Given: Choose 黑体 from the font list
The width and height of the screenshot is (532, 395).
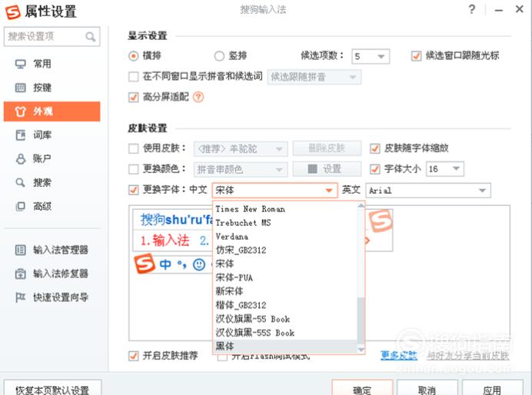Looking at the screenshot, I should click(285, 346).
